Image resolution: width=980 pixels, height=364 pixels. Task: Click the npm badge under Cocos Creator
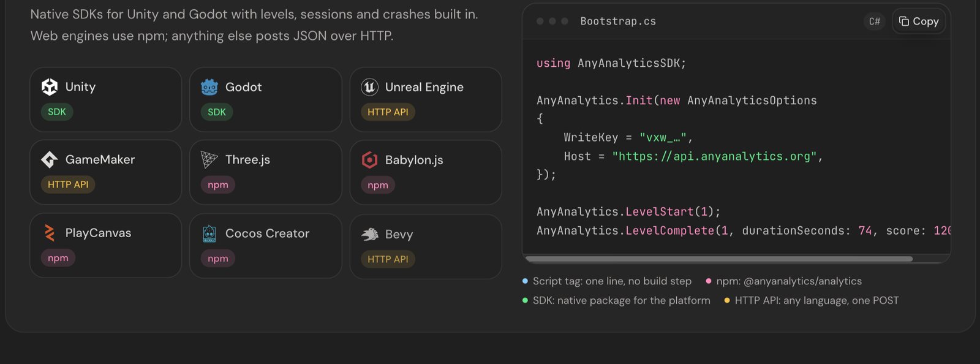218,259
